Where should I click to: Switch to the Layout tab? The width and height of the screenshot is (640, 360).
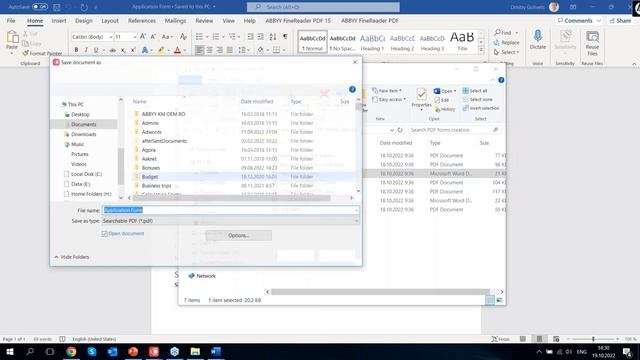(x=110, y=20)
